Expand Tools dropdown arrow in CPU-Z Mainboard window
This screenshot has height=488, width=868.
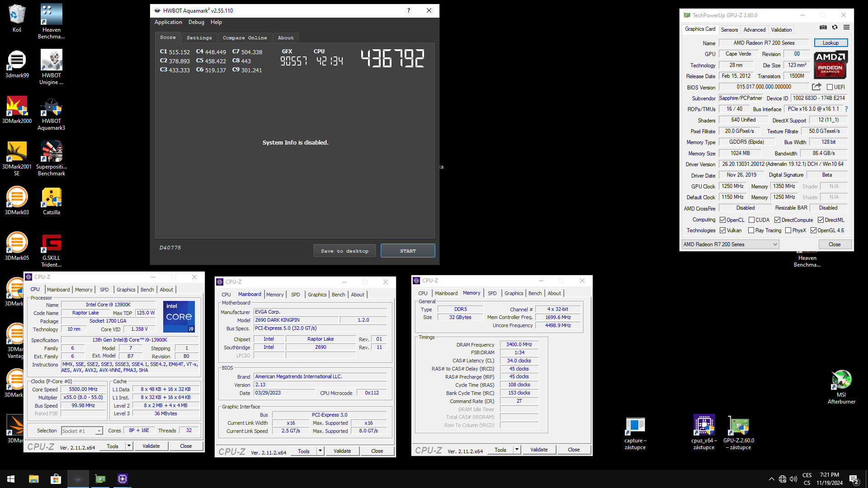coord(320,451)
